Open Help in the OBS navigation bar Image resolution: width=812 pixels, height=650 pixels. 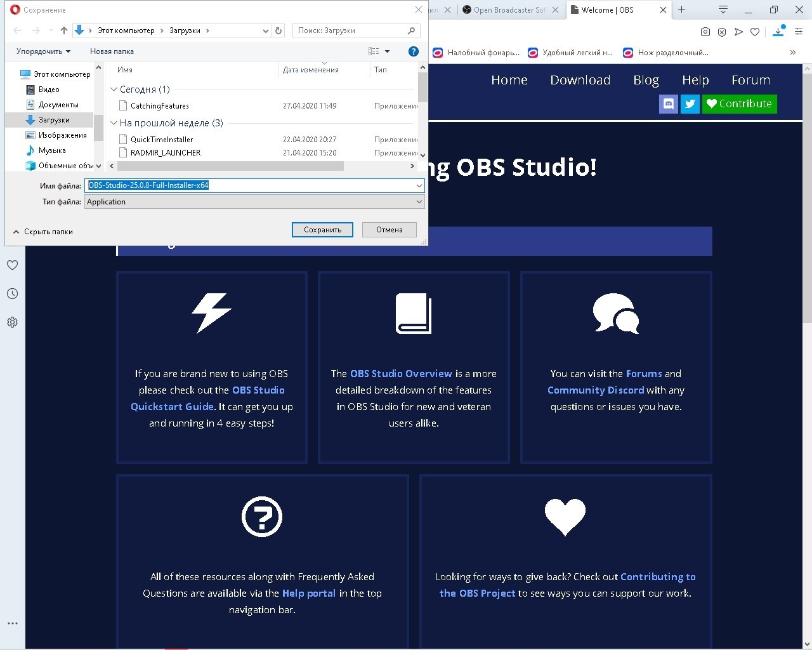[x=695, y=80]
